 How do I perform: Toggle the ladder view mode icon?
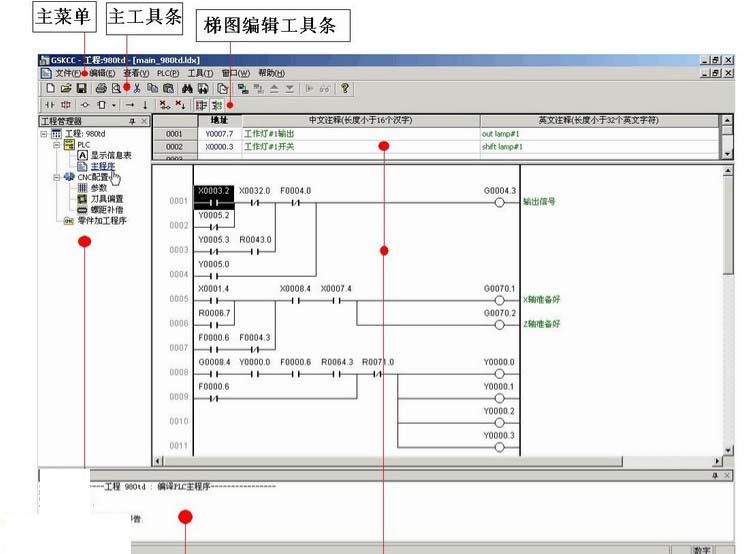tap(201, 105)
